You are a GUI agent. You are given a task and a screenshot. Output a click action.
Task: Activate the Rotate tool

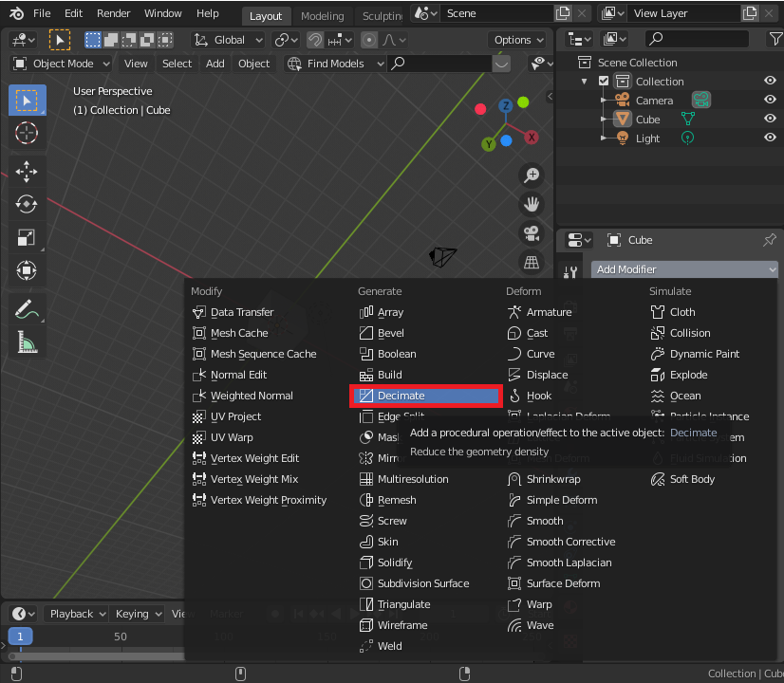pos(27,204)
